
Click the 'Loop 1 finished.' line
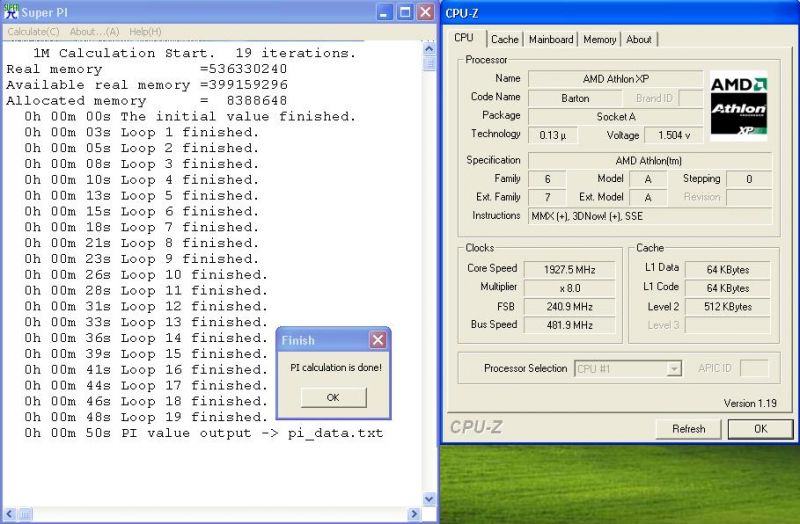click(141, 132)
